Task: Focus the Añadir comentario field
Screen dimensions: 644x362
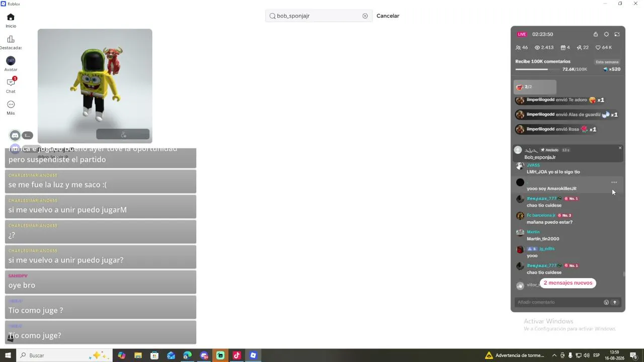Action: pyautogui.click(x=558, y=302)
